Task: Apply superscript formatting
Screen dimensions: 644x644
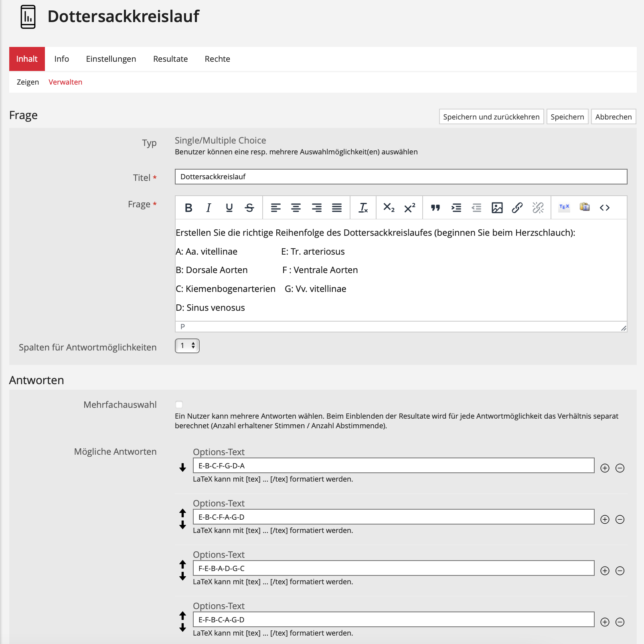Action: 409,208
